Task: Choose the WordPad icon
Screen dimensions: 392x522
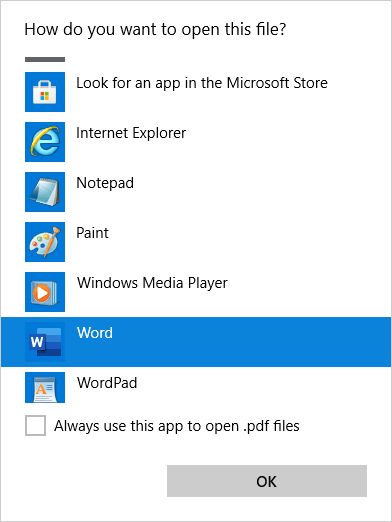Action: (x=45, y=387)
